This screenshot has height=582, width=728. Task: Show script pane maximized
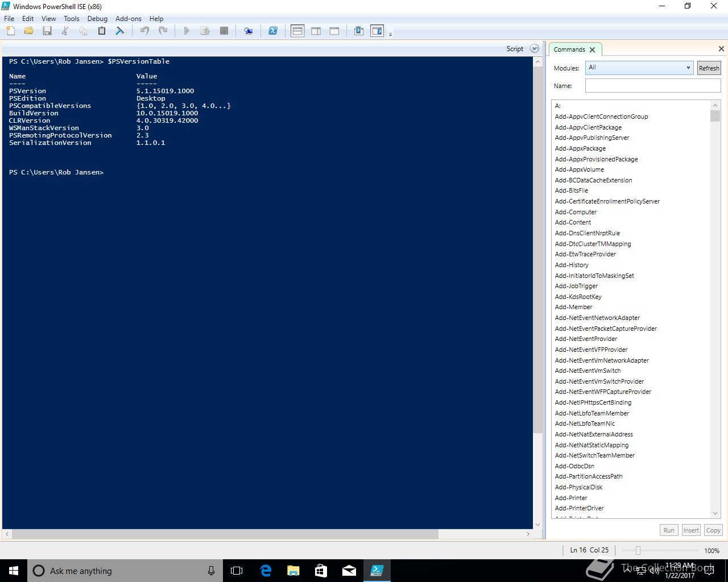[x=334, y=31]
